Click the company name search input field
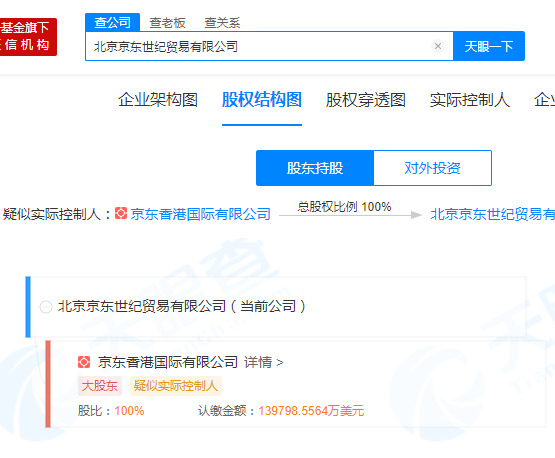The width and height of the screenshot is (555, 458). coord(269,46)
